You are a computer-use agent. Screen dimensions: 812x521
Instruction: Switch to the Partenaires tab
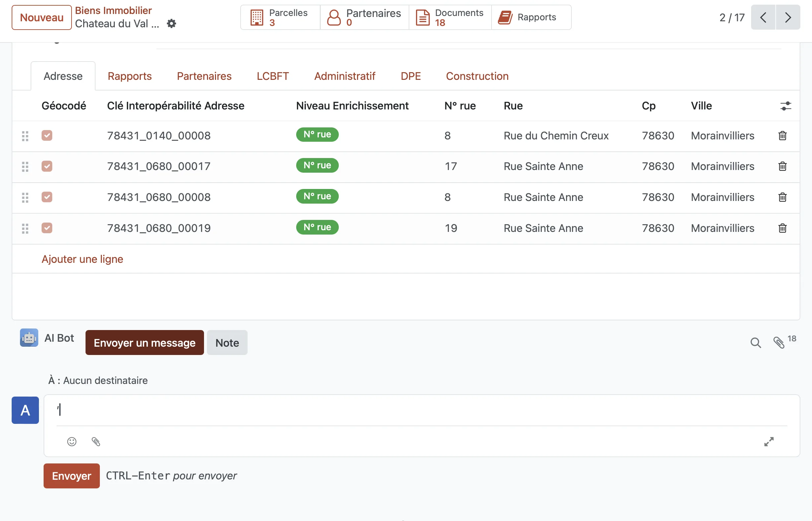click(204, 76)
